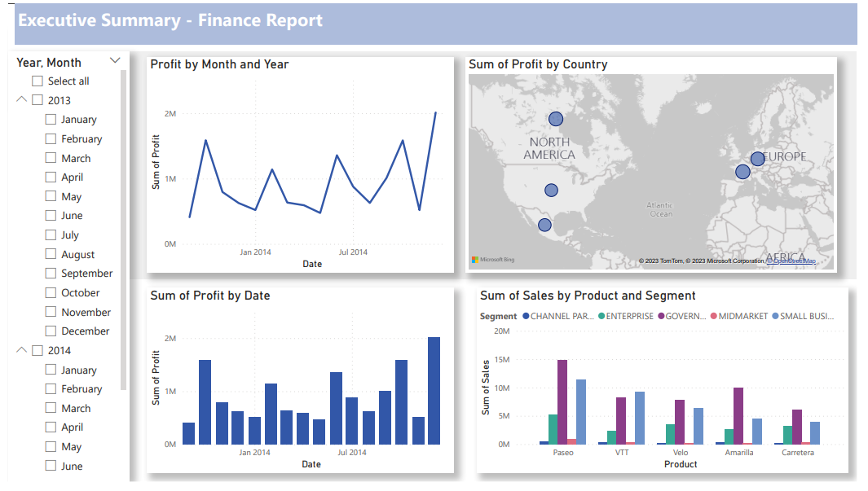The image size is (868, 491).
Task: Select December in the slicer list
Action: (51, 331)
